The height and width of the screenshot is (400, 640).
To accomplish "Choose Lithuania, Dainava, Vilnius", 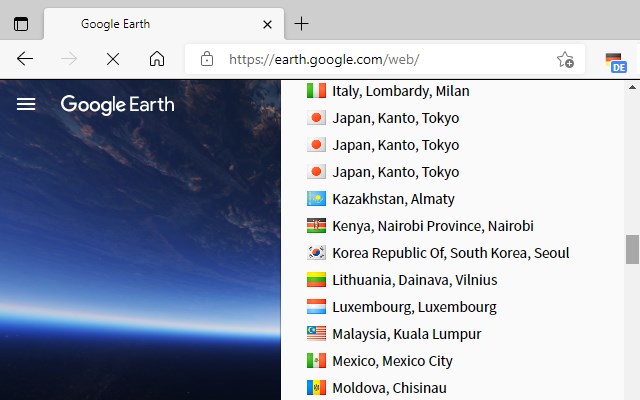I will point(415,280).
